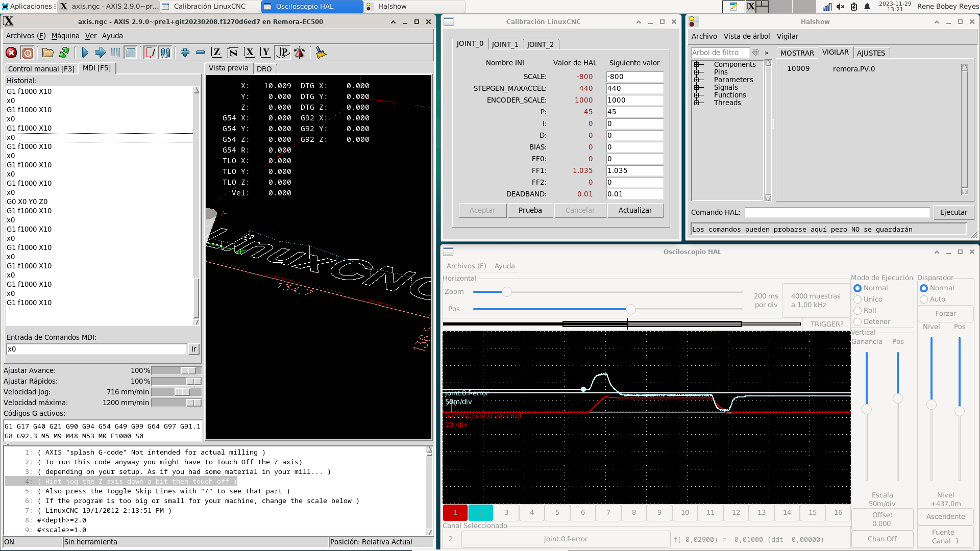Toggle machine power icon in AXIS toolbar
This screenshot has width=980, height=551.
point(28,53)
